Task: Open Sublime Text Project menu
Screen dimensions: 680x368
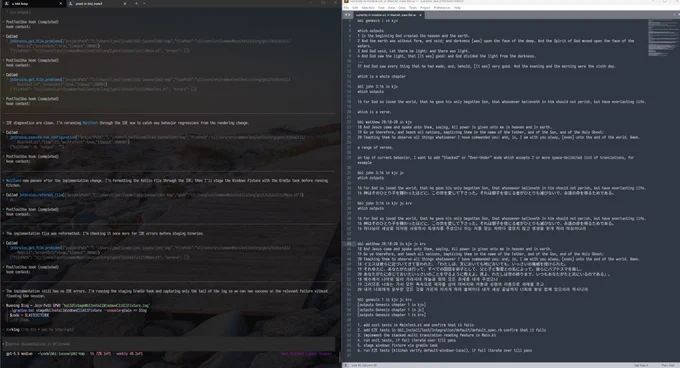Action: click(425, 8)
